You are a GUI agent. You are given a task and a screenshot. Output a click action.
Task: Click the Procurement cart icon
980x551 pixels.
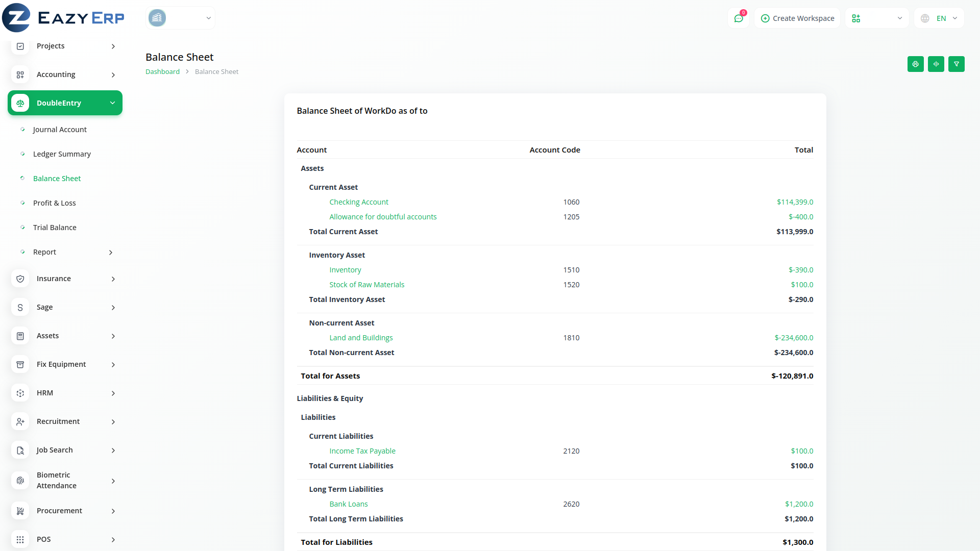tap(20, 511)
